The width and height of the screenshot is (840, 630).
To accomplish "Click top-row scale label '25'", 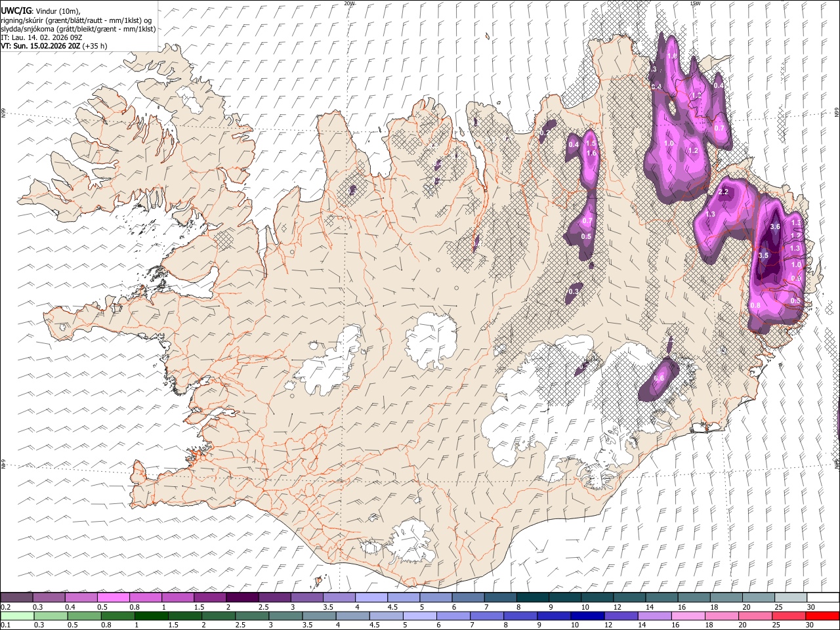I will pos(778,606).
